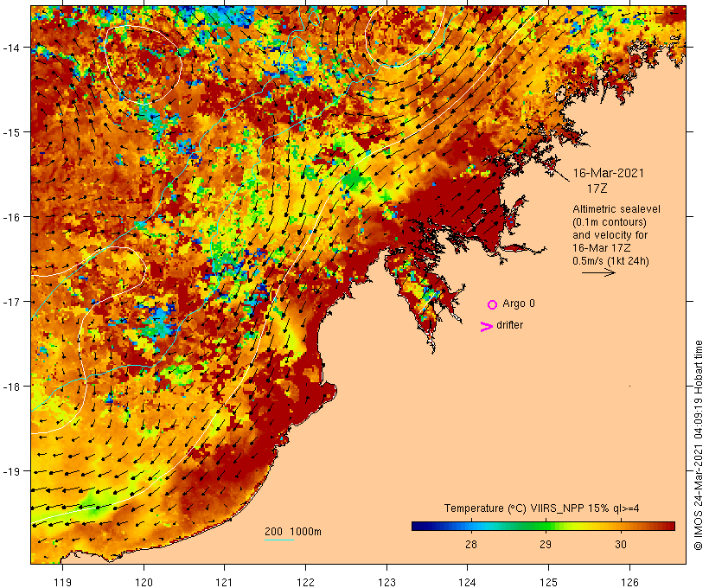This screenshot has height=588, width=709.
Task: Click the longitude label 126
Action: click(629, 582)
